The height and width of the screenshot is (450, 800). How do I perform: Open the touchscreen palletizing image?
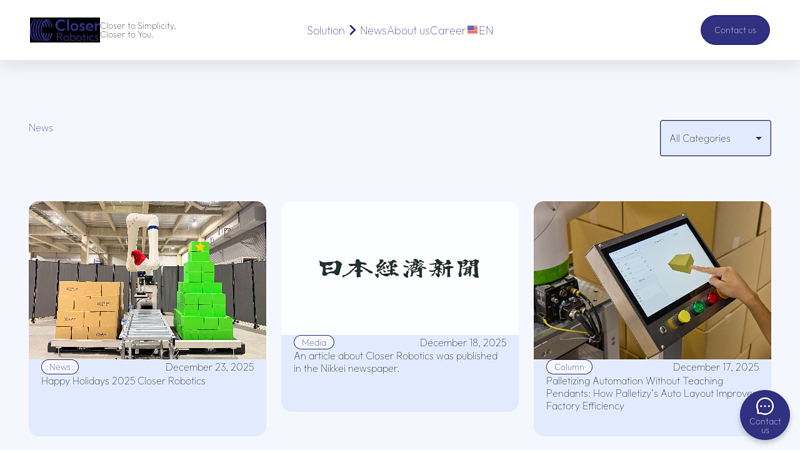(x=652, y=280)
